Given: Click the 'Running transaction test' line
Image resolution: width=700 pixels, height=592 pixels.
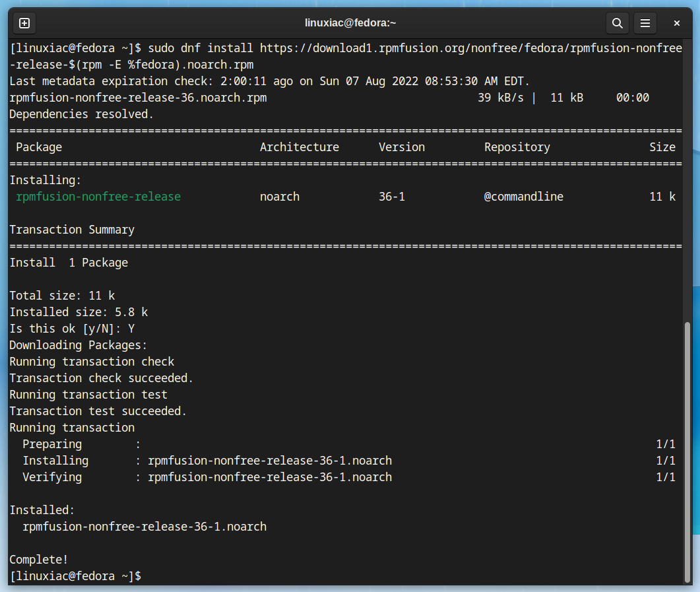Looking at the screenshot, I should point(88,395).
